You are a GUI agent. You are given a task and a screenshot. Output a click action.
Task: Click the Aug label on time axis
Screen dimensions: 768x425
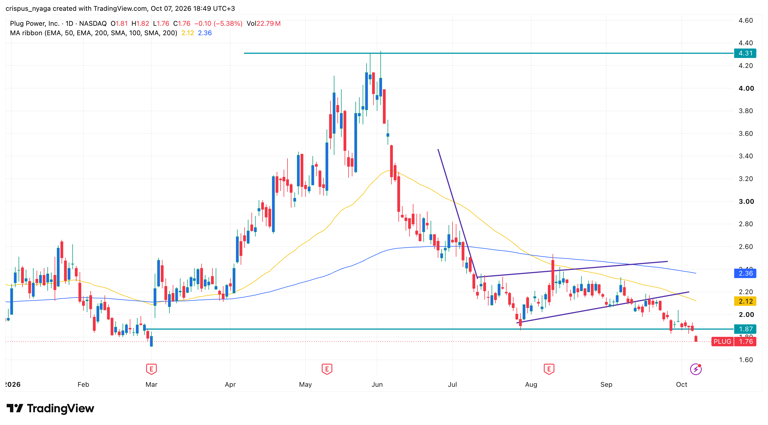[x=531, y=384]
